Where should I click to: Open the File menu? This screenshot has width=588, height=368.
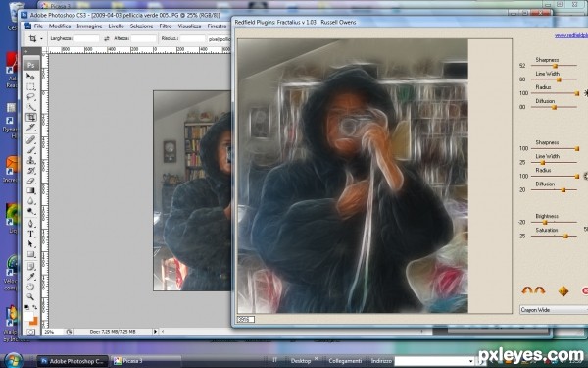[38, 26]
